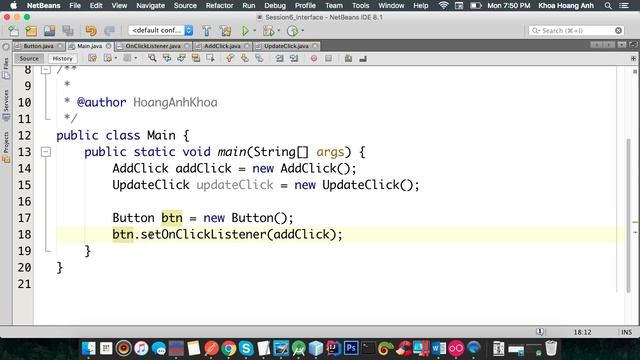Click the Uncomment editor toolbar icon
The height and width of the screenshot is (360, 640).
click(363, 58)
